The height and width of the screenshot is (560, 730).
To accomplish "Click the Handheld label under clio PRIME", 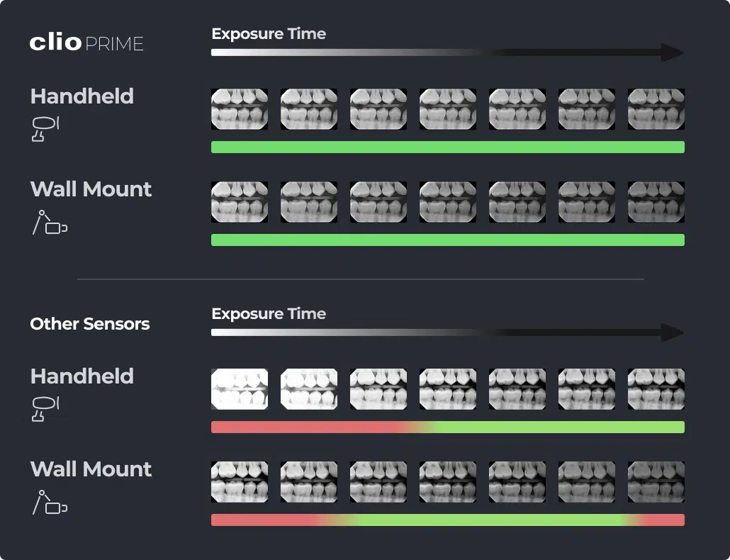I will click(x=82, y=96).
